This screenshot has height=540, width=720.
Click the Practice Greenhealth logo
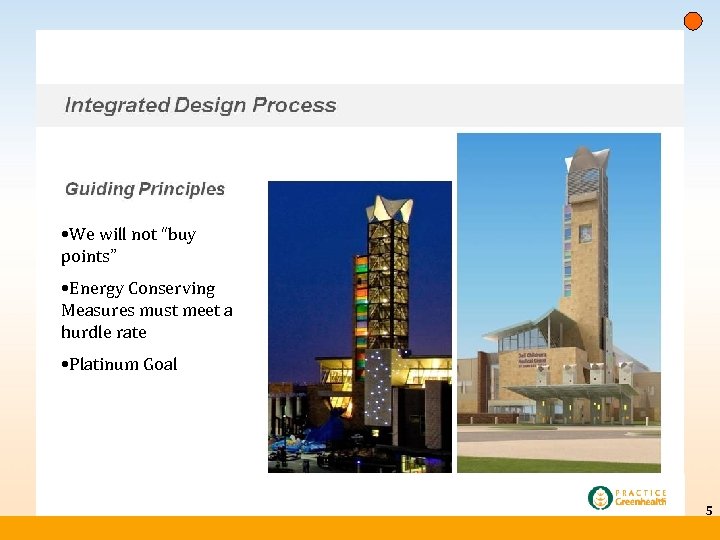627,498
